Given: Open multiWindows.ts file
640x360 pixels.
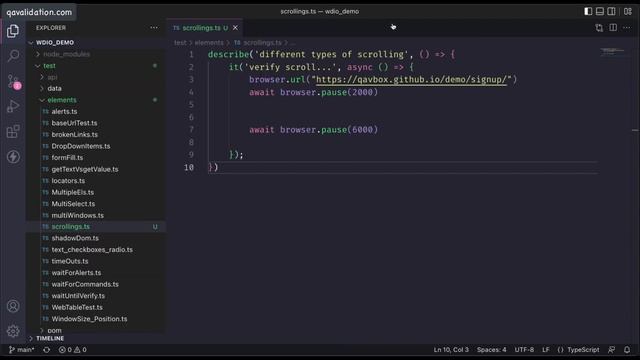Looking at the screenshot, I should (78, 215).
